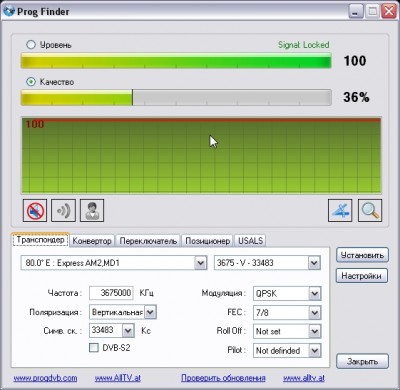
Task: Switch to the Переключатель tab
Action: coord(148,241)
